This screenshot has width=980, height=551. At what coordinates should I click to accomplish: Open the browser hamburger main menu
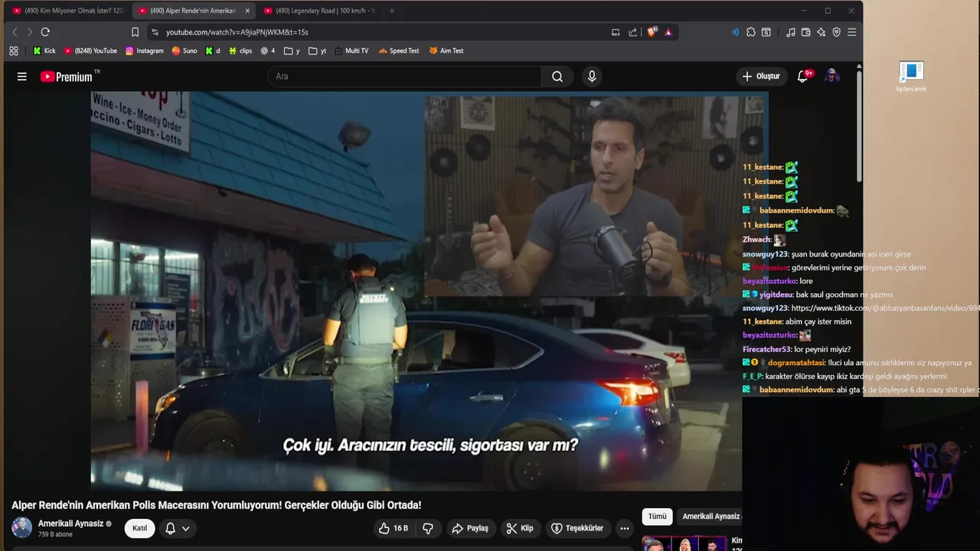coord(851,32)
